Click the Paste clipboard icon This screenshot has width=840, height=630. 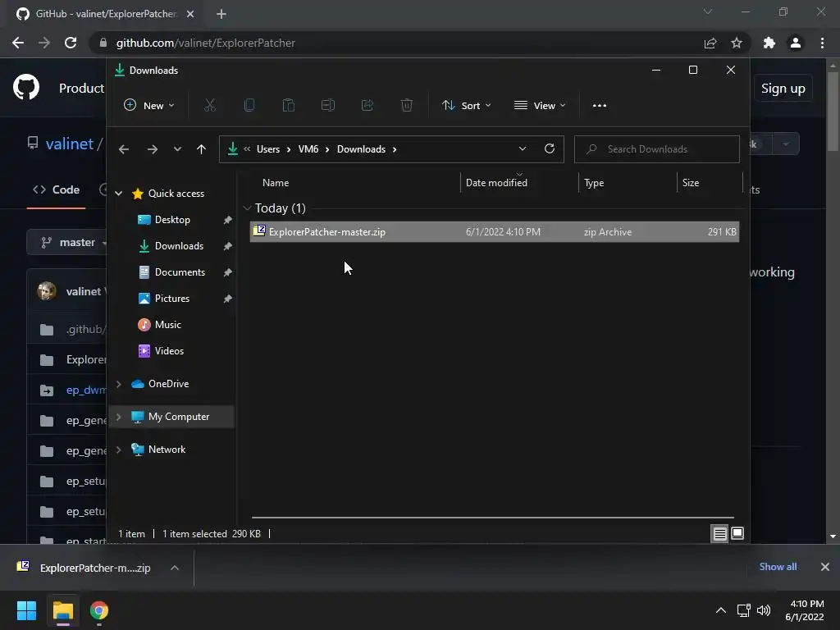[288, 106]
